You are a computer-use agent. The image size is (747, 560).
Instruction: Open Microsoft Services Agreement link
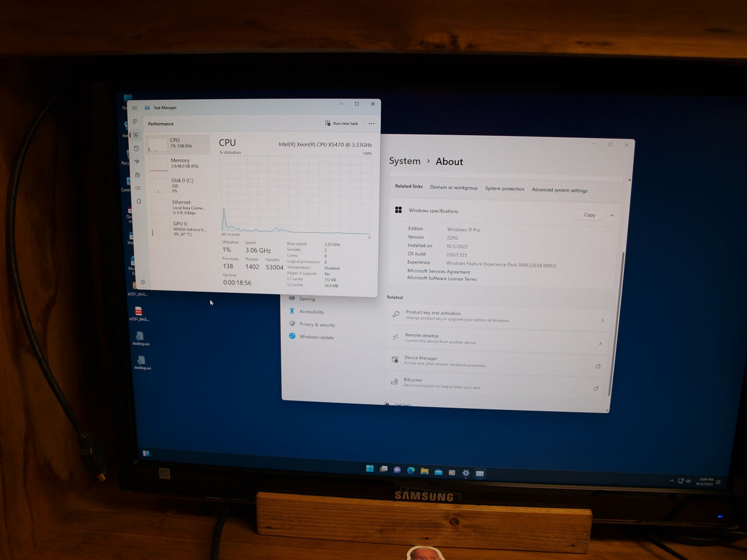(438, 271)
